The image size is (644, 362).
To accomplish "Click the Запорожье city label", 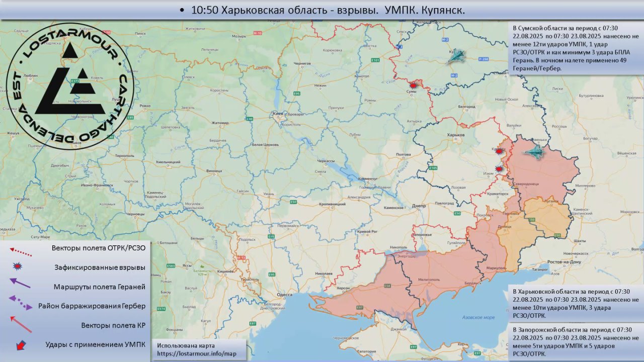I will click(422, 235).
